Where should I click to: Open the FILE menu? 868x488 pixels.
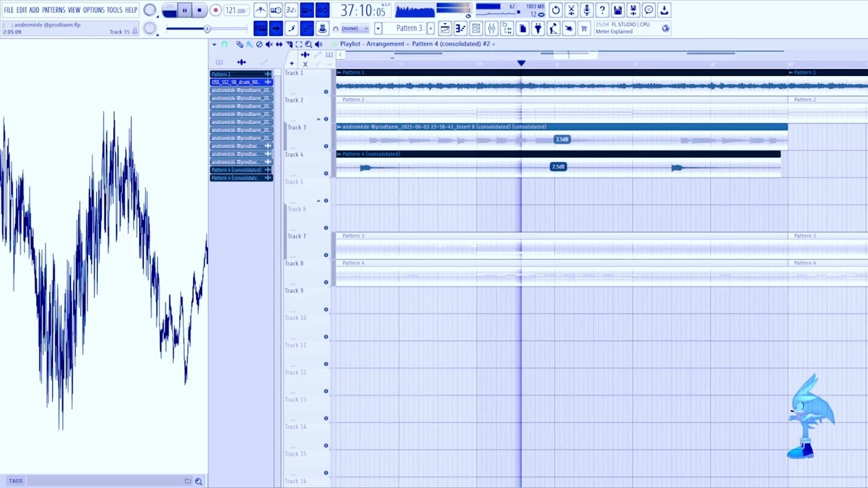(9, 10)
